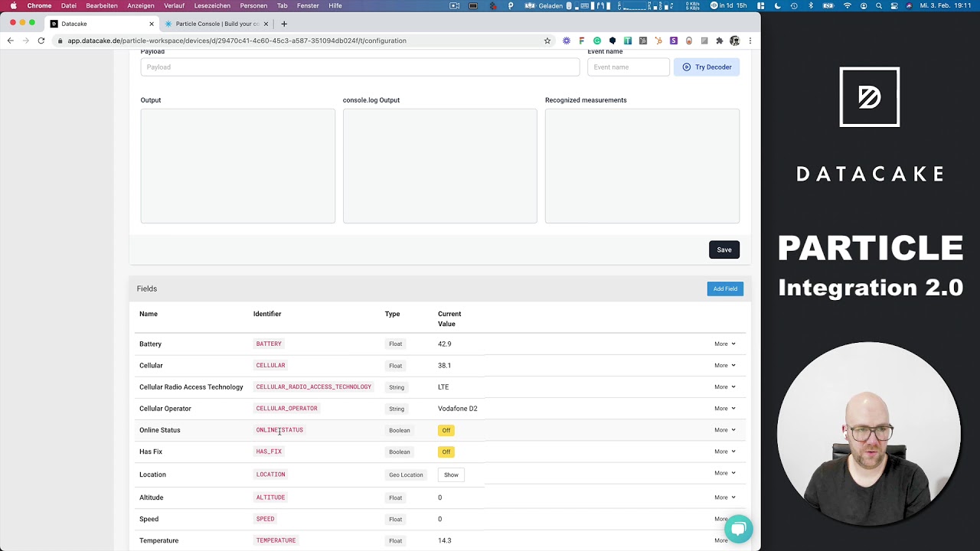This screenshot has width=980, height=551.
Task: Open the Bearbeiten menu
Action: (x=102, y=5)
